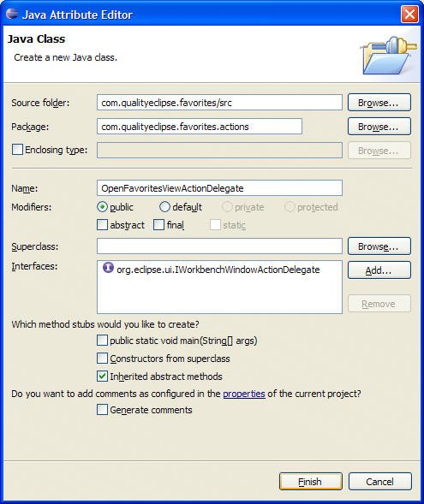
Task: Enable Constructors from superclass checkbox
Action: [102, 358]
